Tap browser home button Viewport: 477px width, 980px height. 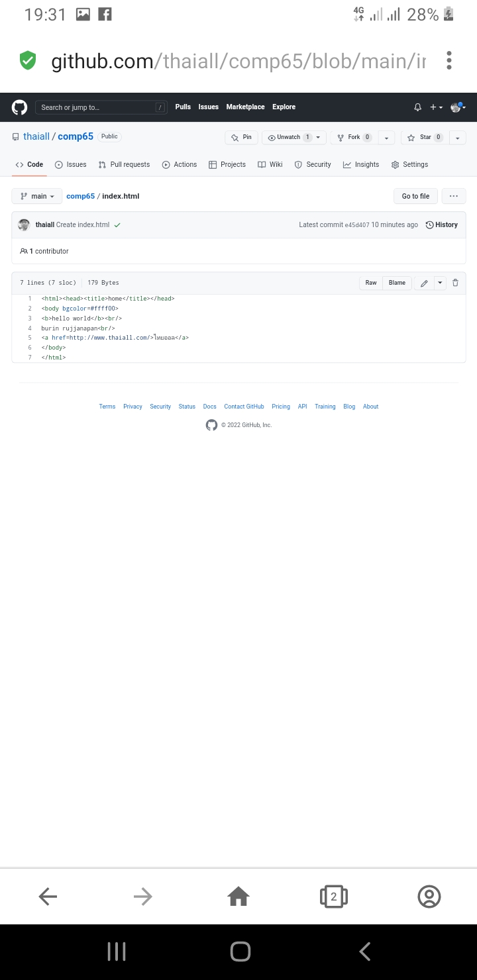point(238,897)
